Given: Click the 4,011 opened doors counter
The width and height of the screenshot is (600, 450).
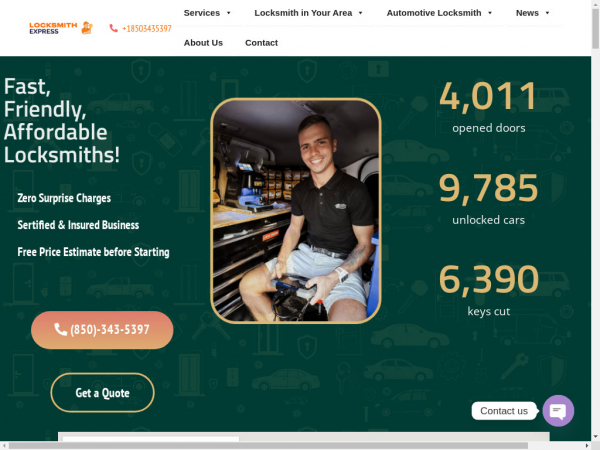Looking at the screenshot, I should coord(488,105).
